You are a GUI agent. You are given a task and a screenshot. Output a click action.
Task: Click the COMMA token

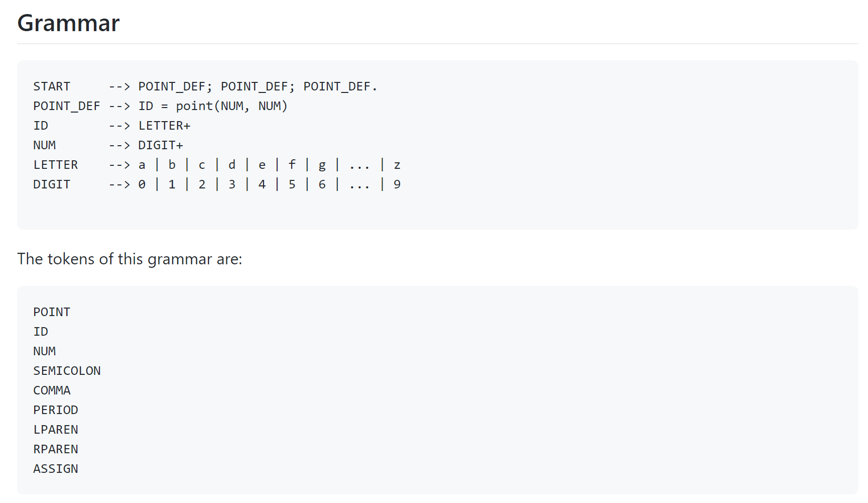52,390
